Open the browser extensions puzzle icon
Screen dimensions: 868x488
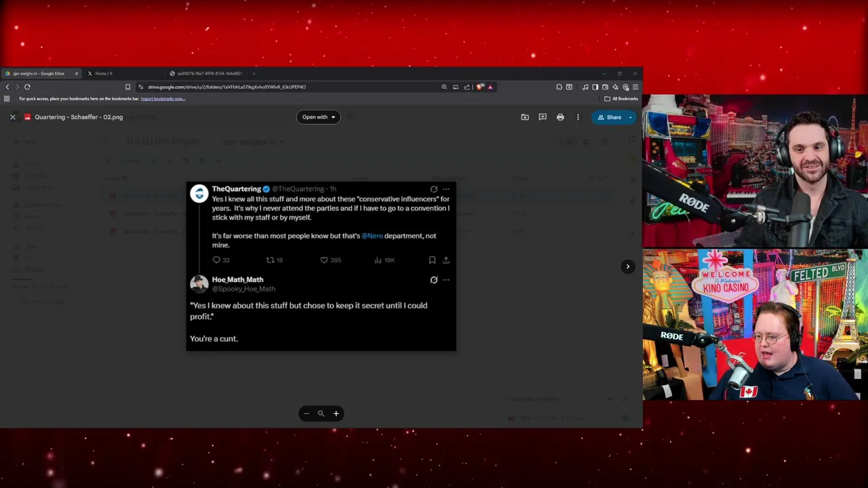(559, 87)
